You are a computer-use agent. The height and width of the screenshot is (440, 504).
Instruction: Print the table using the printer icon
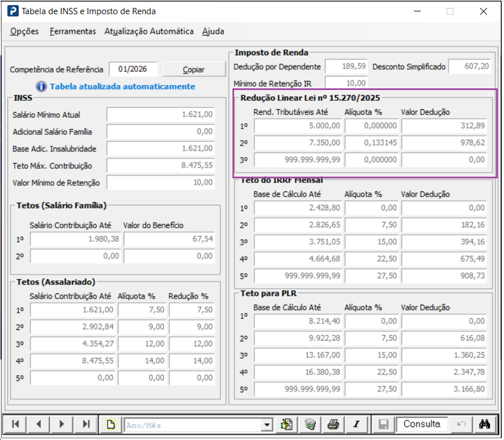[333, 424]
